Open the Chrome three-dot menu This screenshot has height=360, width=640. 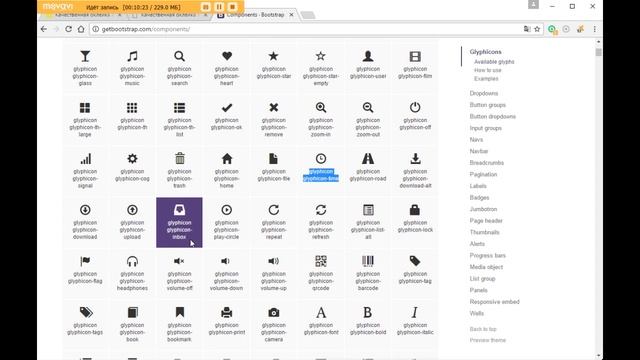(595, 29)
